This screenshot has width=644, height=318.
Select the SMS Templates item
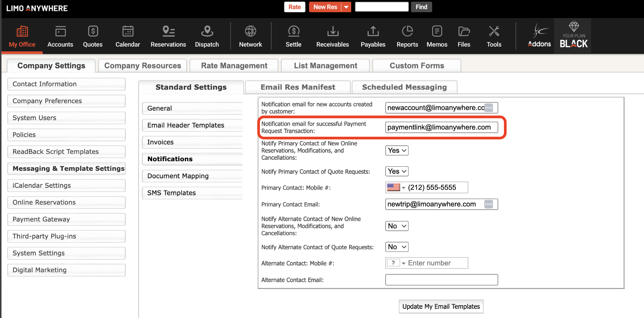(x=192, y=193)
